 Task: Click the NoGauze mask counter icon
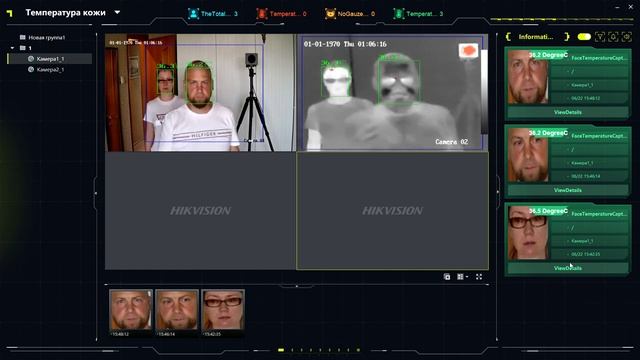[x=330, y=13]
